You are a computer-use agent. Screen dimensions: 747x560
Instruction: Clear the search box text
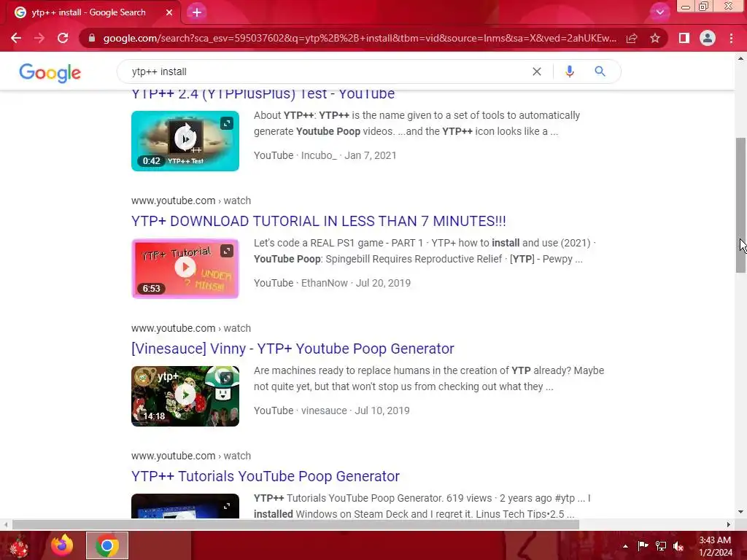click(537, 71)
